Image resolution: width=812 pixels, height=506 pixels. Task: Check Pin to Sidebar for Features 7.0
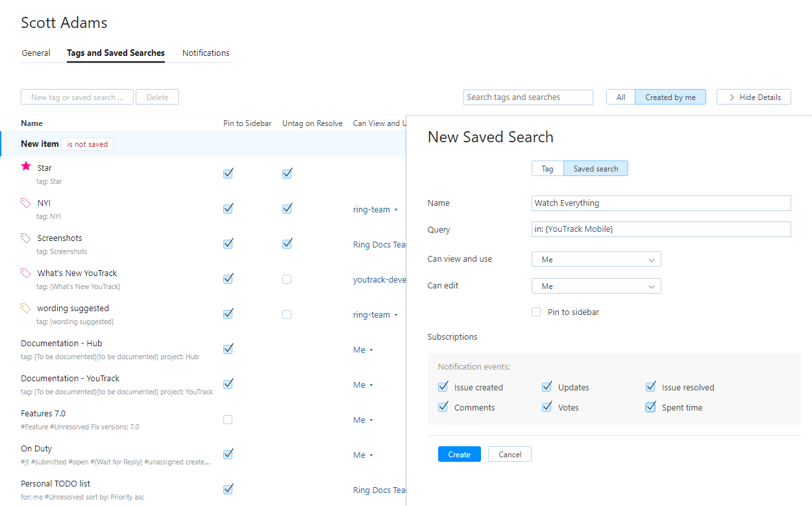pos(228,420)
